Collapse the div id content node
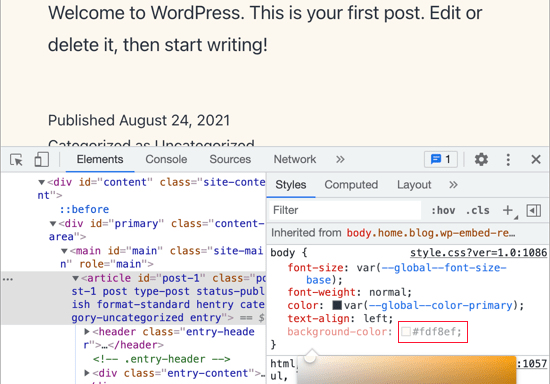Viewport: 550px width, 384px height. [41, 182]
